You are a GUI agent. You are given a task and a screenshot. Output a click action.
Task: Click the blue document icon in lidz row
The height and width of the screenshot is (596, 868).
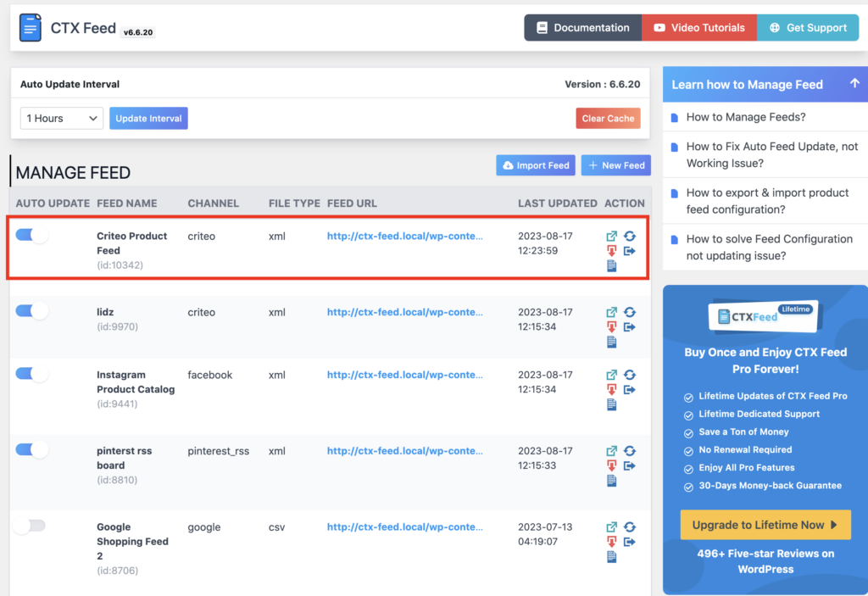pos(611,343)
